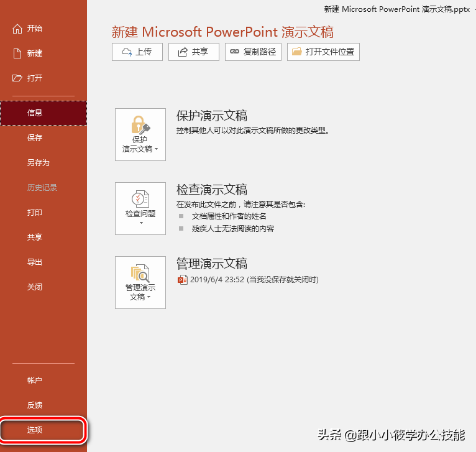The height and width of the screenshot is (452, 476).
Task: Select 历史记录 in the sidebar
Action: pos(43,188)
